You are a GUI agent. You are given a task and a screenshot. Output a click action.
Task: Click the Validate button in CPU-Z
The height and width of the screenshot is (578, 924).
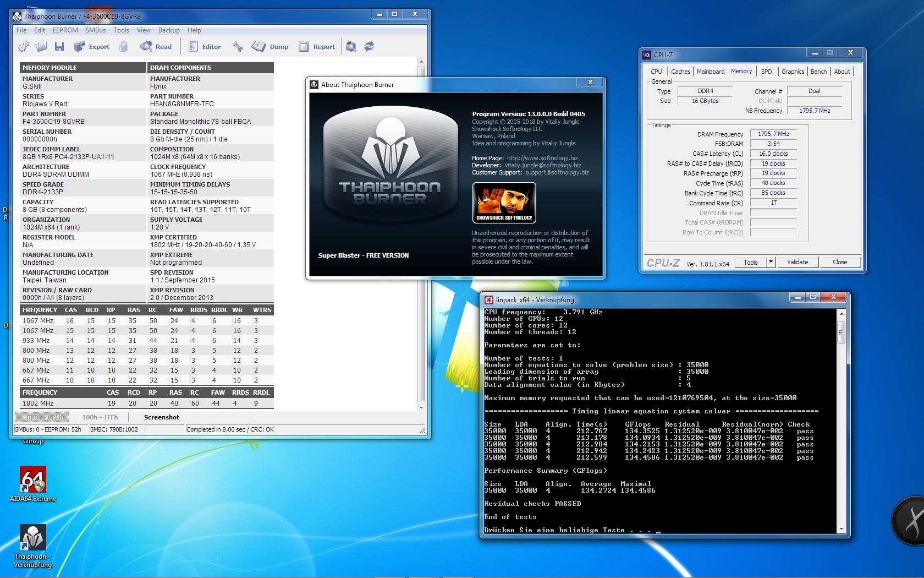click(x=798, y=262)
